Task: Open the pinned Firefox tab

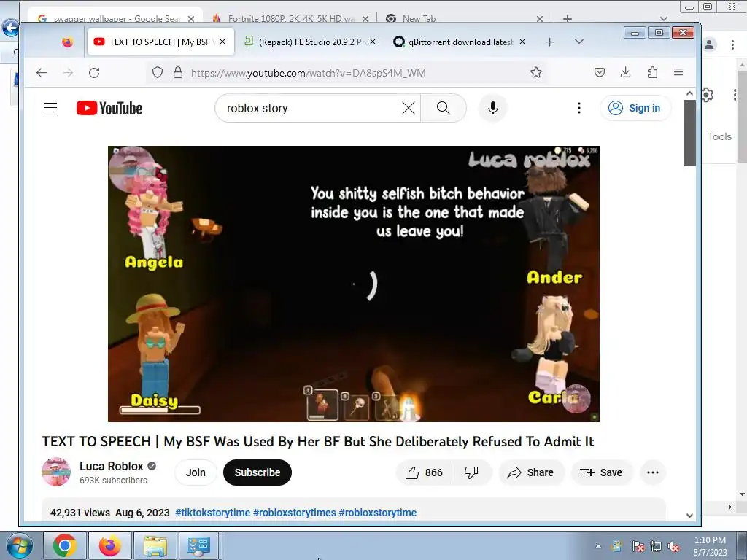Action: (68, 42)
